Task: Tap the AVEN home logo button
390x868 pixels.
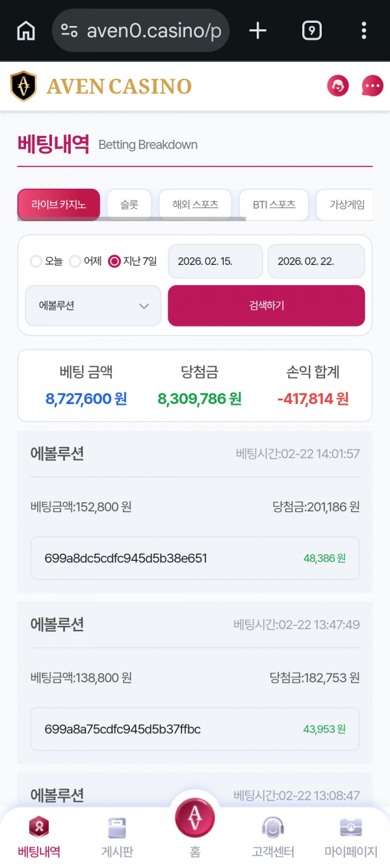Action: (x=194, y=819)
